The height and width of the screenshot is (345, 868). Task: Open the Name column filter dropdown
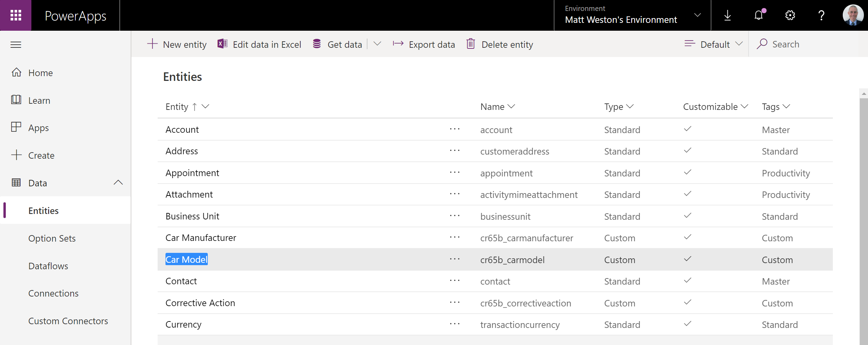coord(511,106)
